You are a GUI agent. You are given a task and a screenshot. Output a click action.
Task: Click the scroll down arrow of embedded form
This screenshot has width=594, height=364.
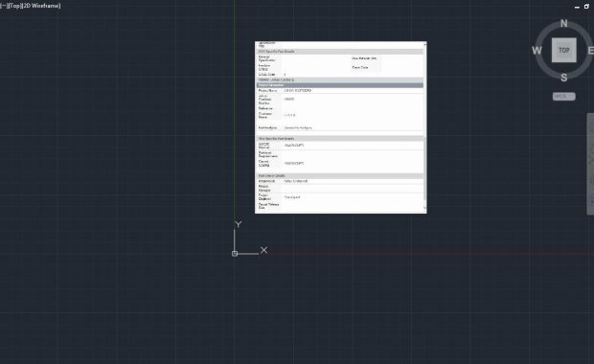pyautogui.click(x=425, y=208)
